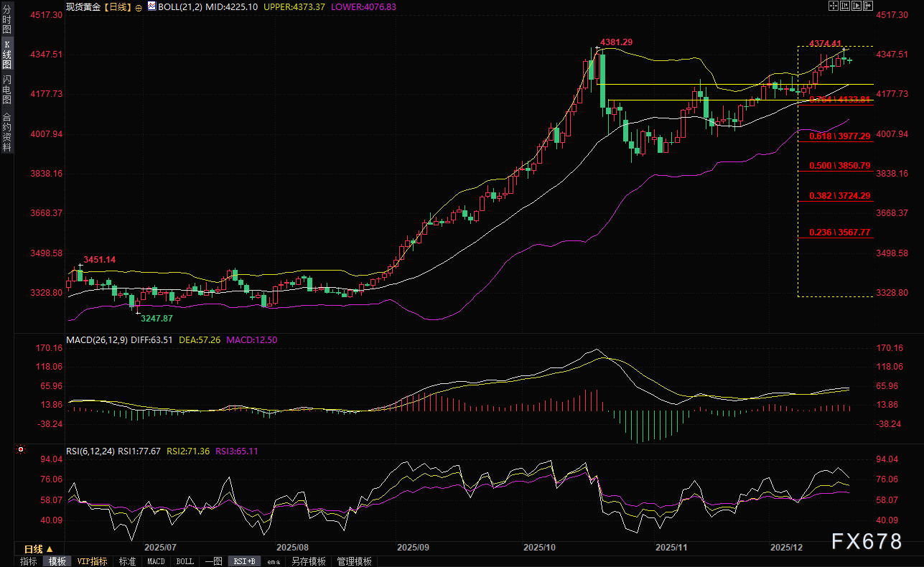Click the jump-to-chart-start icon at top right
The height and width of the screenshot is (567, 924).
845,6
